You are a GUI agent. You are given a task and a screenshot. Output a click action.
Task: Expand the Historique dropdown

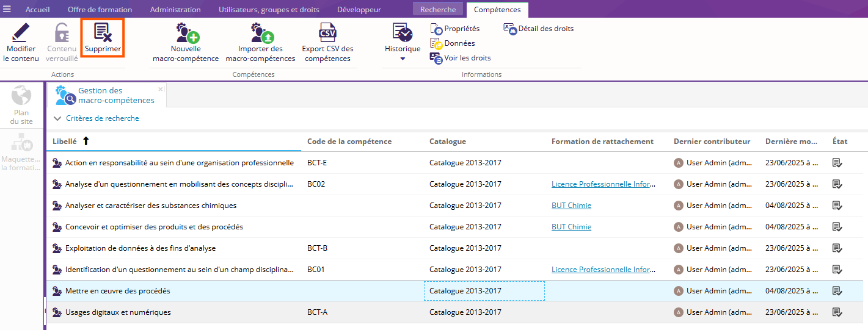[x=403, y=59]
